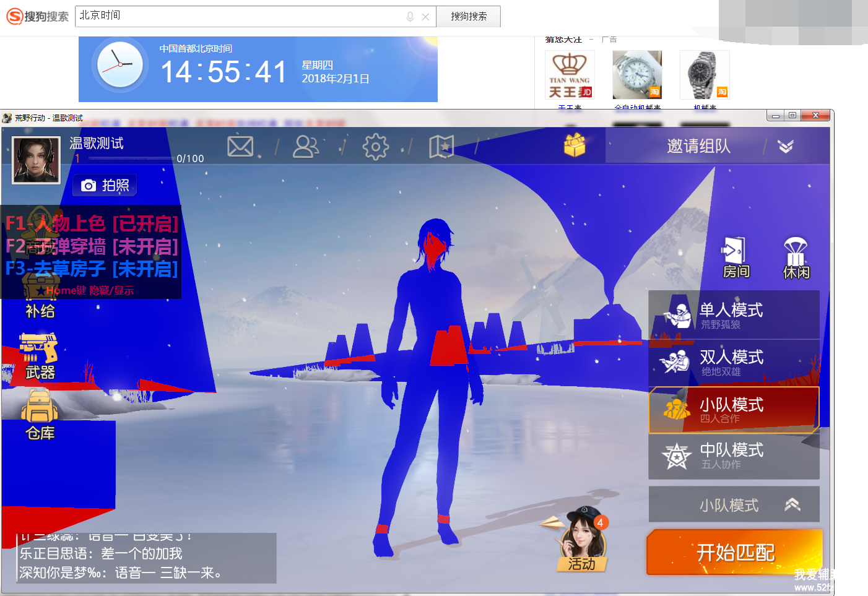This screenshot has height=596, width=868.
Task: Click the 拍照 camera button
Action: (x=105, y=185)
